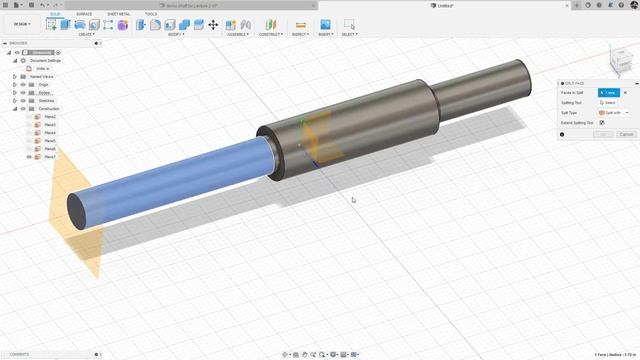Click the Split Face info icon
This screenshot has width=640, height=360.
(562, 134)
